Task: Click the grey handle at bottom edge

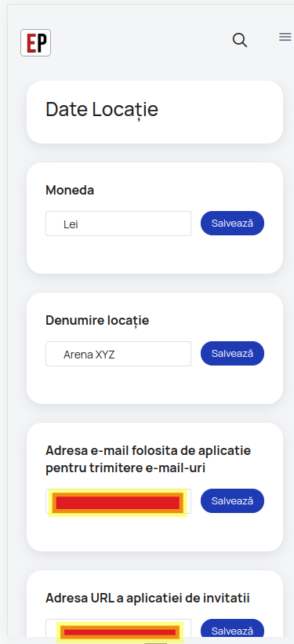Action: (155, 642)
